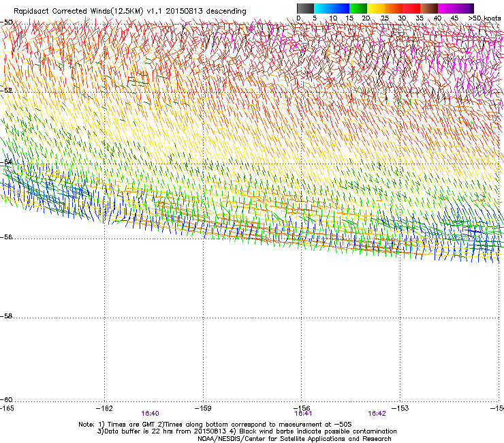Viewport: 504px width, 443px height.
Task: Click the -54 latitude axis label
Action: coord(6,162)
